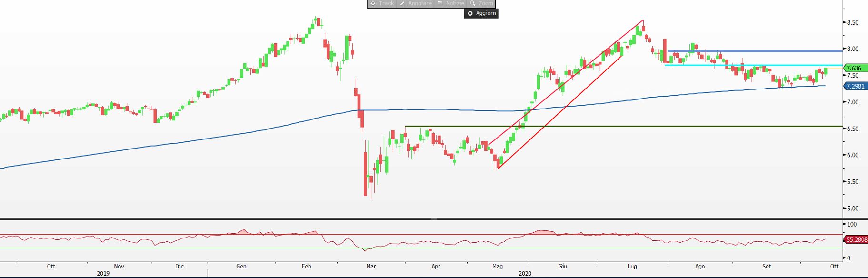Select the Zoom magnifier tool
This screenshot has width=868, height=278.
click(x=481, y=3)
